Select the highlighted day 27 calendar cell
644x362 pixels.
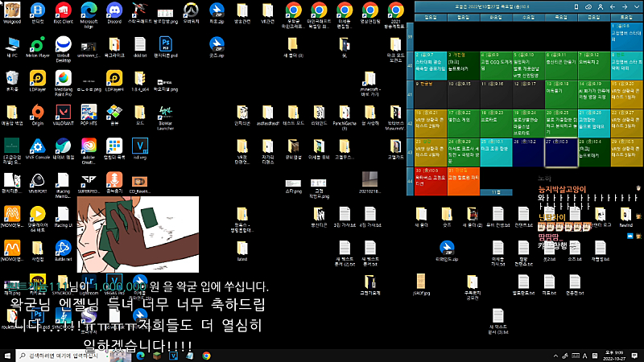pyautogui.click(x=559, y=150)
